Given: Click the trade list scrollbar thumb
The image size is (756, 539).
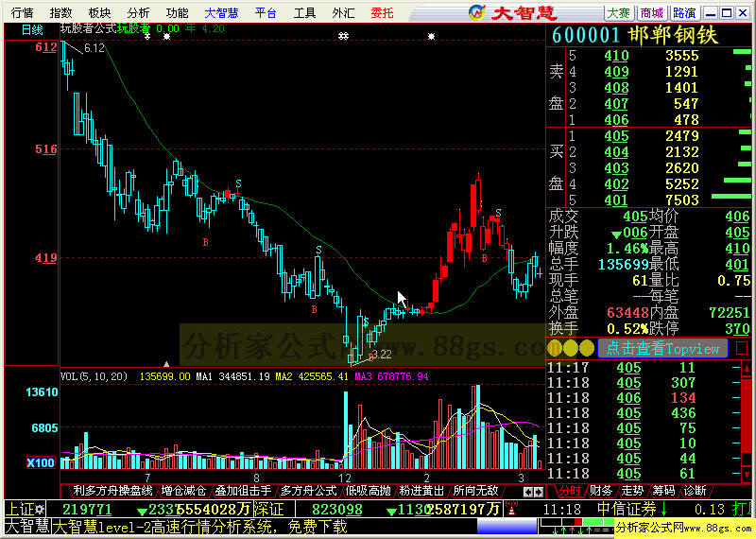Looking at the screenshot, I should 746,418.
